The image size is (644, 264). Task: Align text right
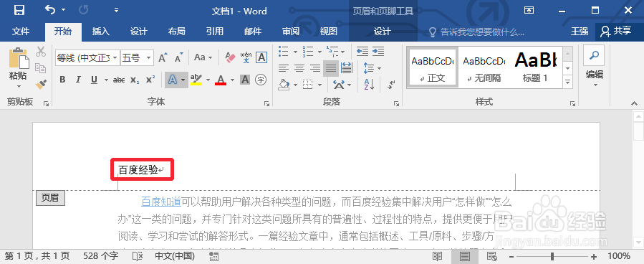314,68
